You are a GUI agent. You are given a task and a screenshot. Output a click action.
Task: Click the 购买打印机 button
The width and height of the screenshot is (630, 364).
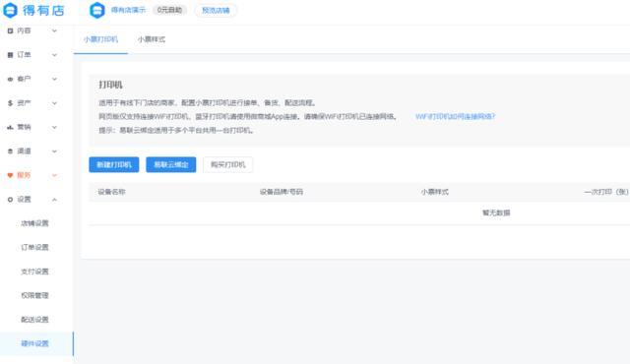pyautogui.click(x=227, y=164)
